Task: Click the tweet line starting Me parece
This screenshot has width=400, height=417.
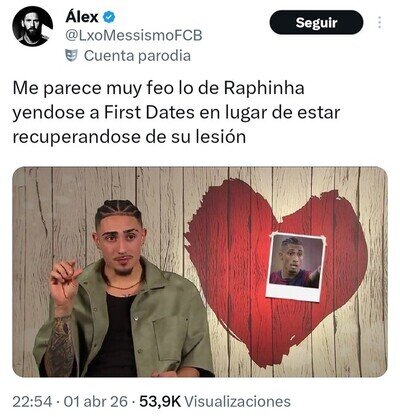Action: (159, 88)
